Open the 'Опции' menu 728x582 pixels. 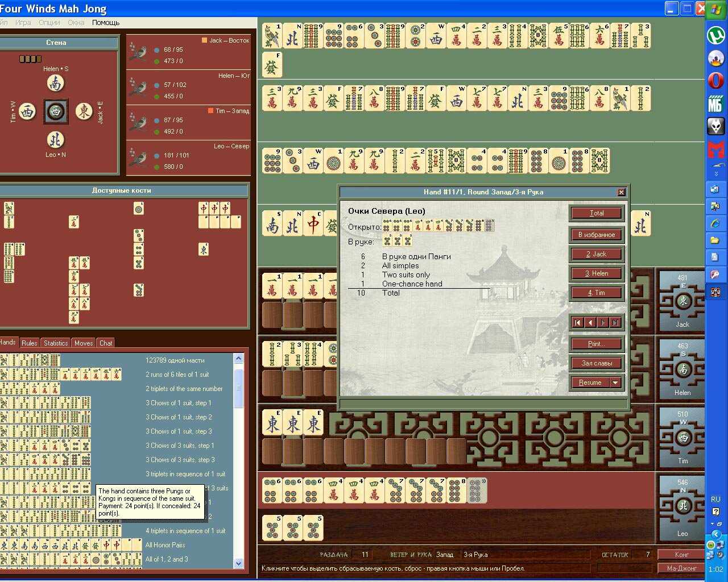(x=49, y=23)
